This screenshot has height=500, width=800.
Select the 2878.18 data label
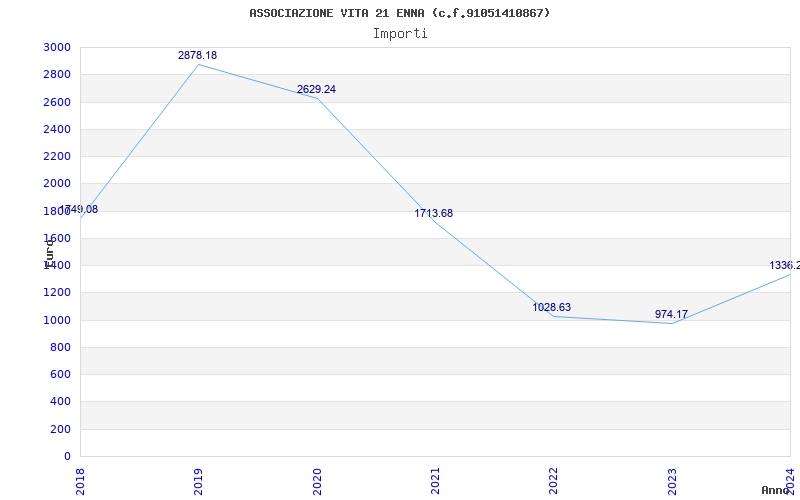[x=197, y=55]
